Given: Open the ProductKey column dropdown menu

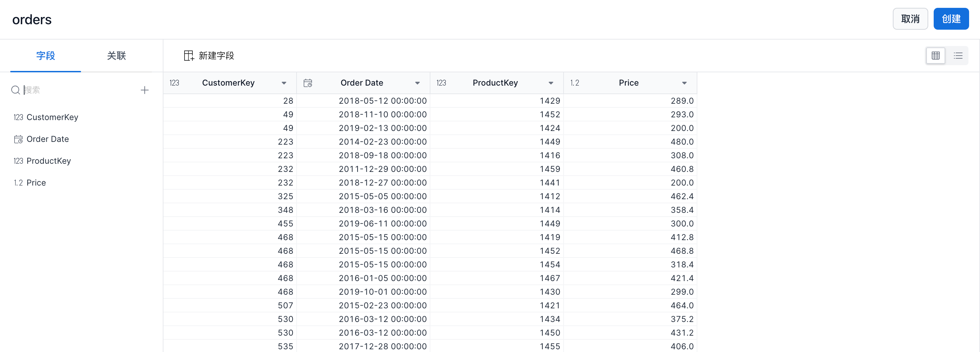Looking at the screenshot, I should pos(551,83).
